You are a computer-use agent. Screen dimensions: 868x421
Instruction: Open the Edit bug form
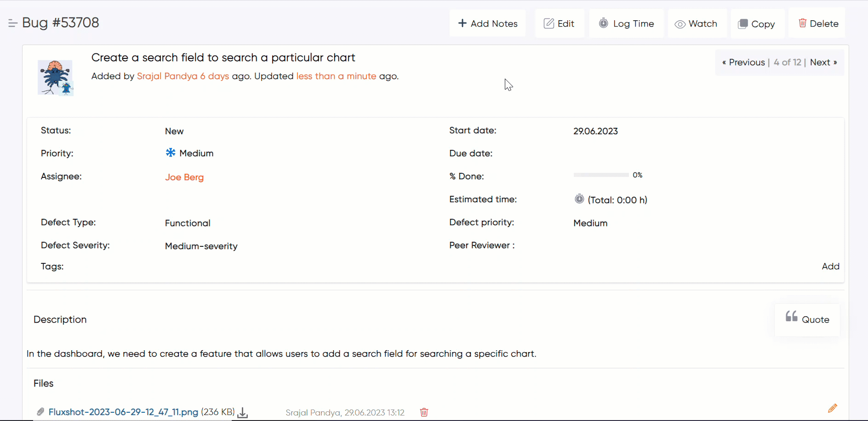click(x=559, y=23)
